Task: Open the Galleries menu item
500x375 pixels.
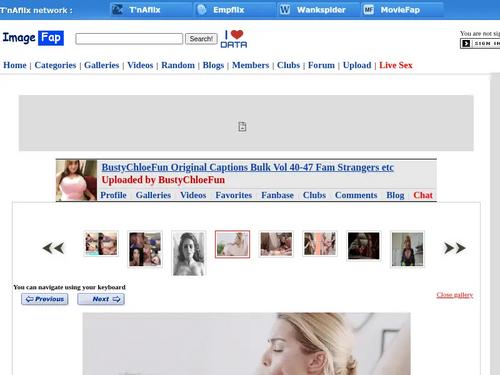Action: [102, 65]
